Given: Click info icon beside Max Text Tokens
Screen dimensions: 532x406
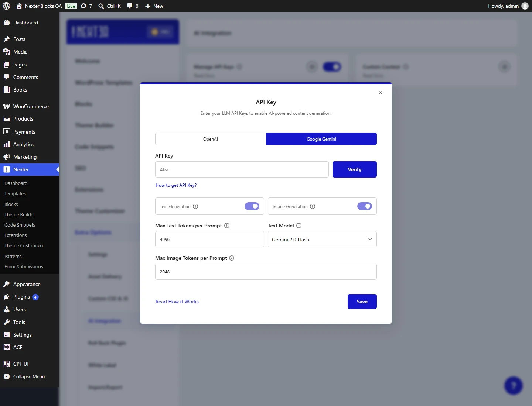Looking at the screenshot, I should coord(227,226).
